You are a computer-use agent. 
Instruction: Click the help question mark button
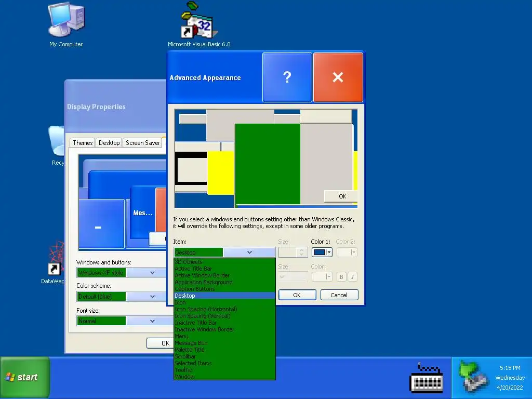tap(287, 77)
